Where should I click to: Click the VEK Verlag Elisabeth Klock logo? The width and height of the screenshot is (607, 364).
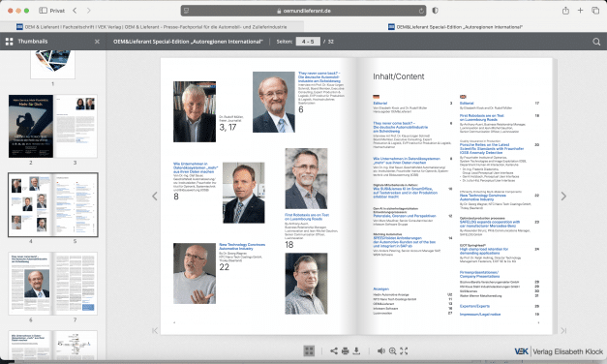559,351
